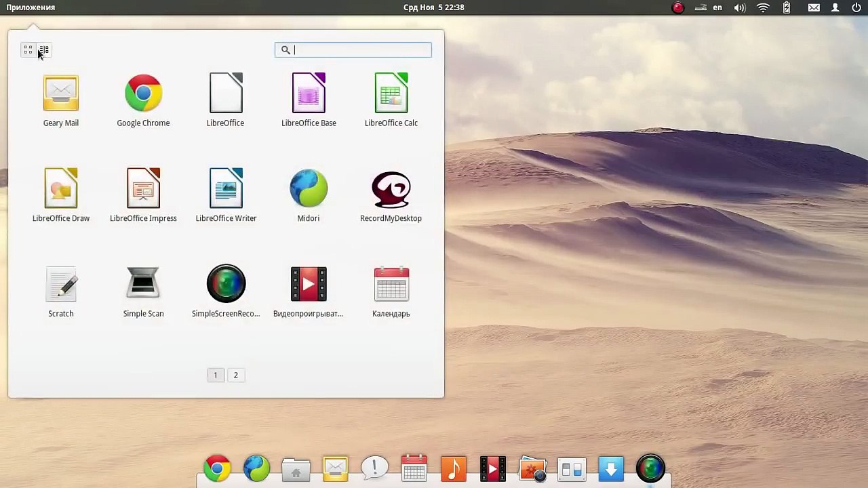Open the battery power indicator
Screen dimensions: 868x488
787,7
